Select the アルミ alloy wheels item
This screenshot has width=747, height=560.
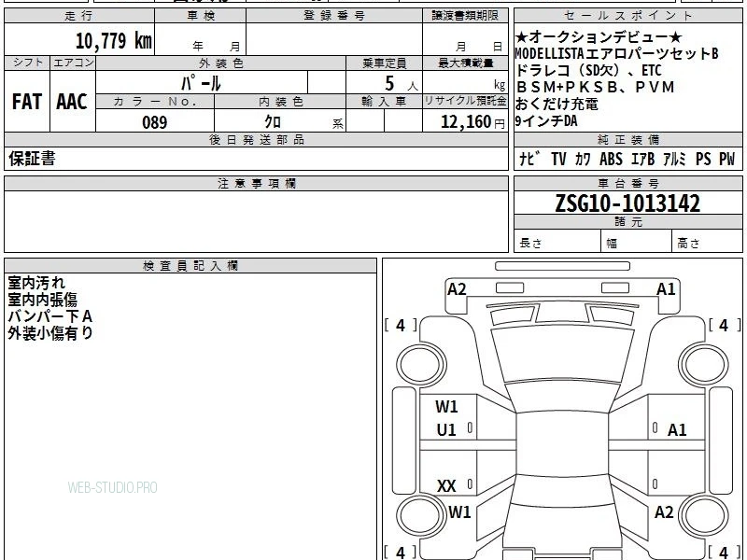674,159
